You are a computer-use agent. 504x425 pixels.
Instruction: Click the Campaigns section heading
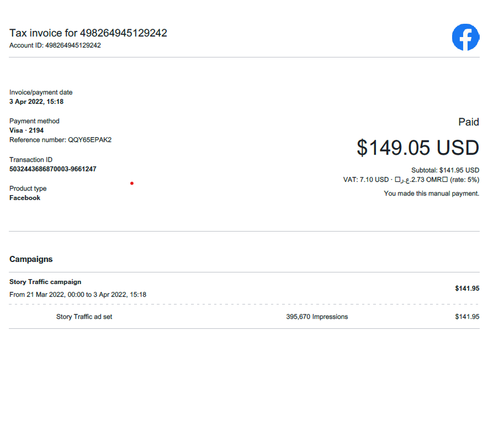[x=31, y=259]
